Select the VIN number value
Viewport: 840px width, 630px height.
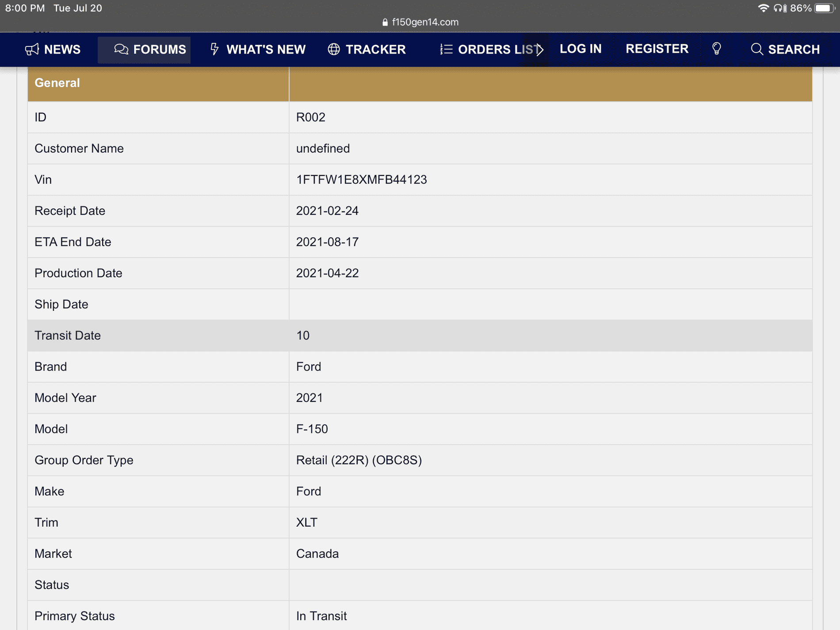361,179
